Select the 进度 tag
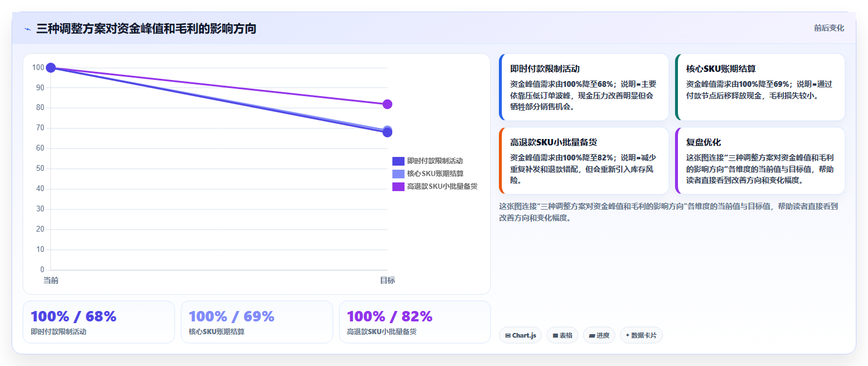This screenshot has width=868, height=366. pyautogui.click(x=599, y=335)
